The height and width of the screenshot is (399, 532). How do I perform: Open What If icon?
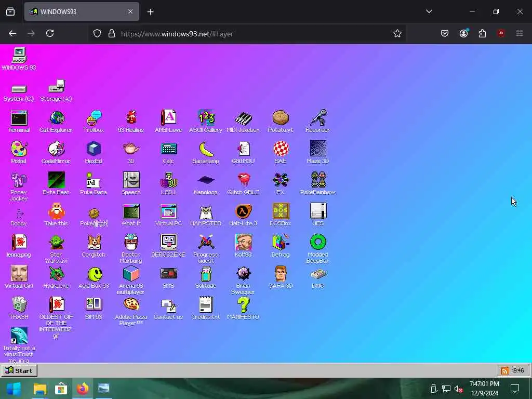click(131, 211)
